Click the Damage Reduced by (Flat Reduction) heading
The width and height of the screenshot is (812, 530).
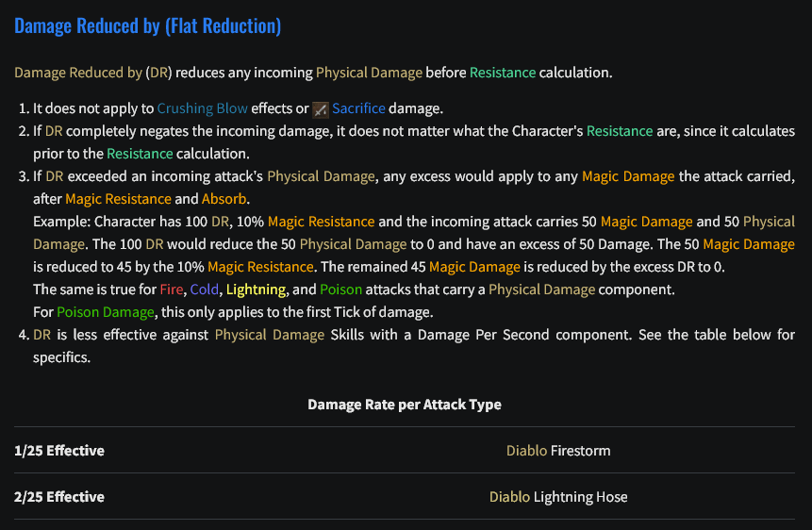(x=147, y=25)
